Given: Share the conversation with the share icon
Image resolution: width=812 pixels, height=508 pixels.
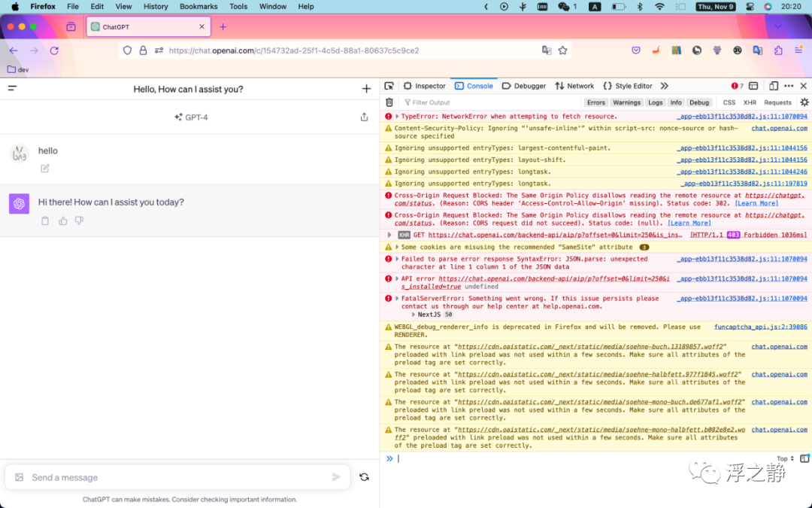Looking at the screenshot, I should coord(364,117).
